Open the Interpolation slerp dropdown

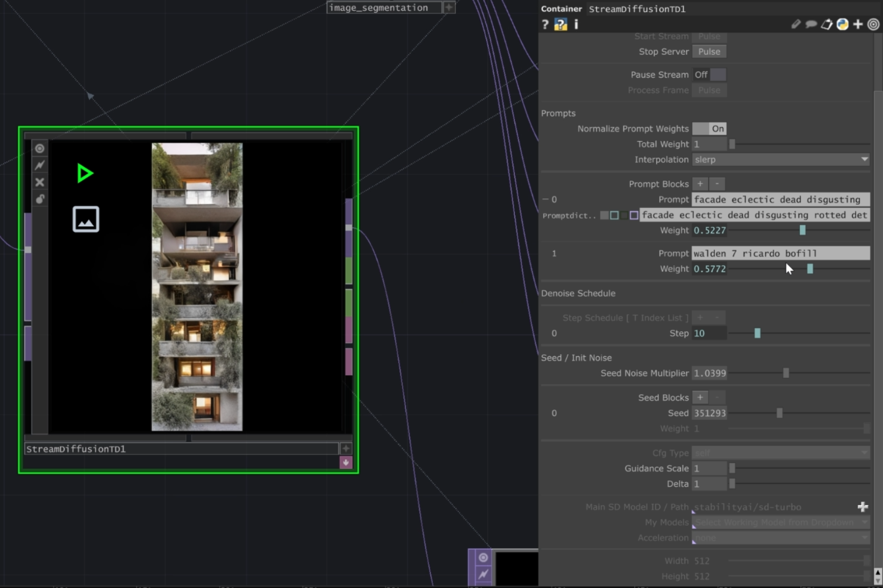point(780,160)
